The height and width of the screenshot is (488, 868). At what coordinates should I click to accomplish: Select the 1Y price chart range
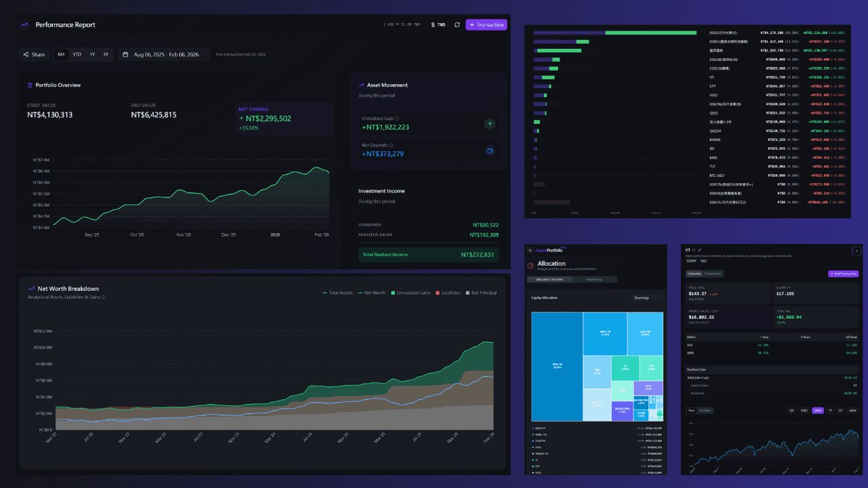click(x=829, y=411)
